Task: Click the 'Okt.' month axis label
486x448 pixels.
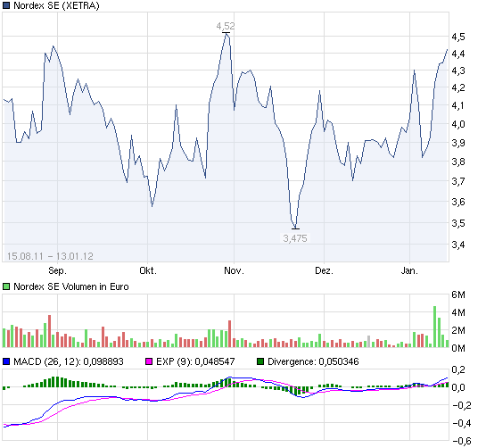Action: point(148,270)
